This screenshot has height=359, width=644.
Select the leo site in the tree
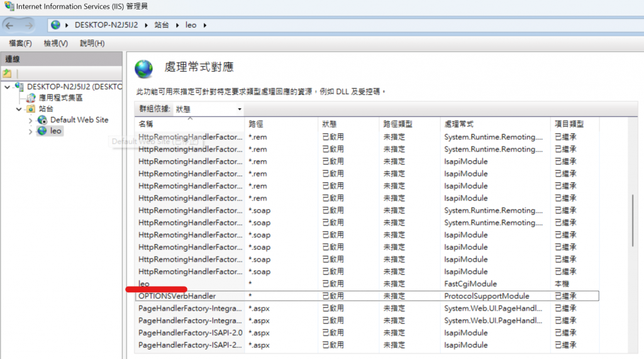click(x=56, y=131)
